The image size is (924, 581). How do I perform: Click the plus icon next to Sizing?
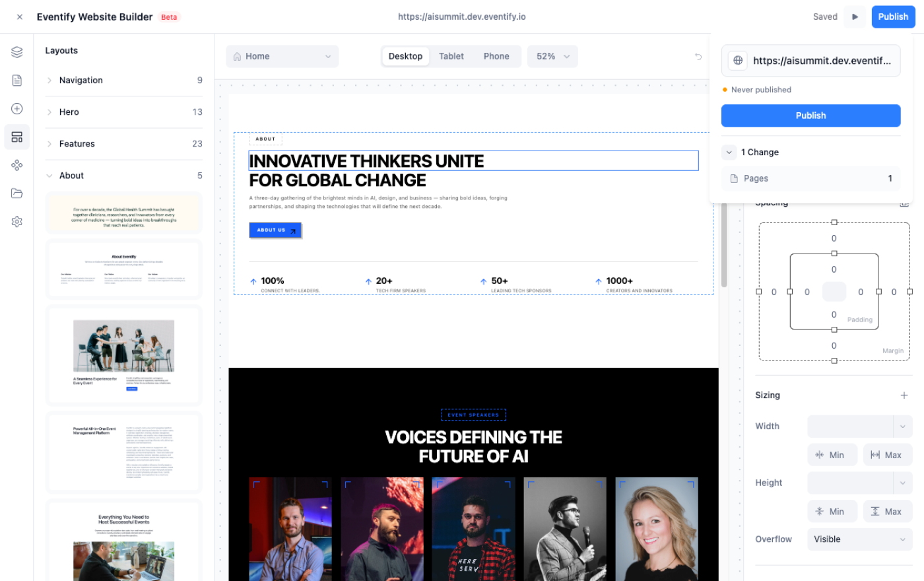click(904, 395)
